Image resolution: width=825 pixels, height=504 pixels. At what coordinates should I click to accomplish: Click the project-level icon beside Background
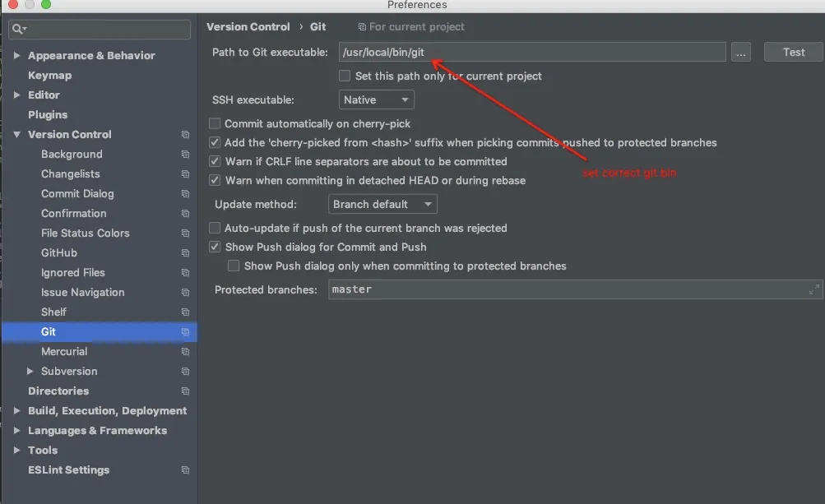tap(185, 154)
